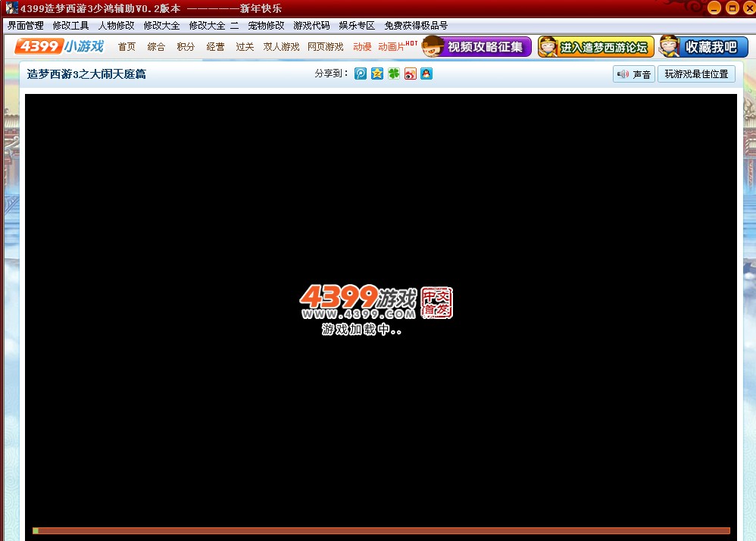
Task: Click the application icon in title bar
Action: click(11, 8)
